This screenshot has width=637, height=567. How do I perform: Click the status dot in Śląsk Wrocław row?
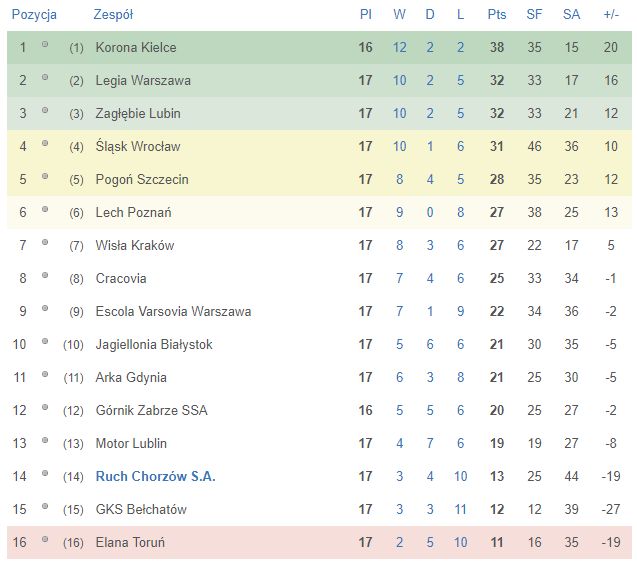click(x=45, y=143)
